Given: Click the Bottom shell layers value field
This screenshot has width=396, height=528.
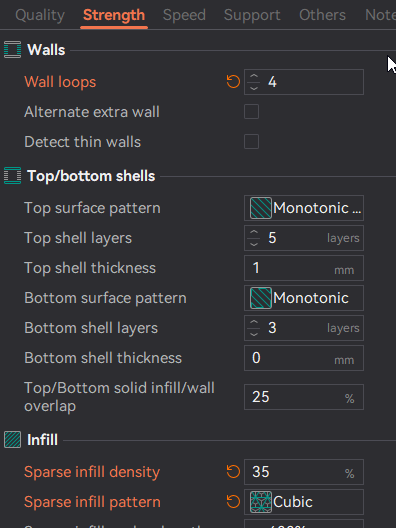Looking at the screenshot, I should point(304,328).
